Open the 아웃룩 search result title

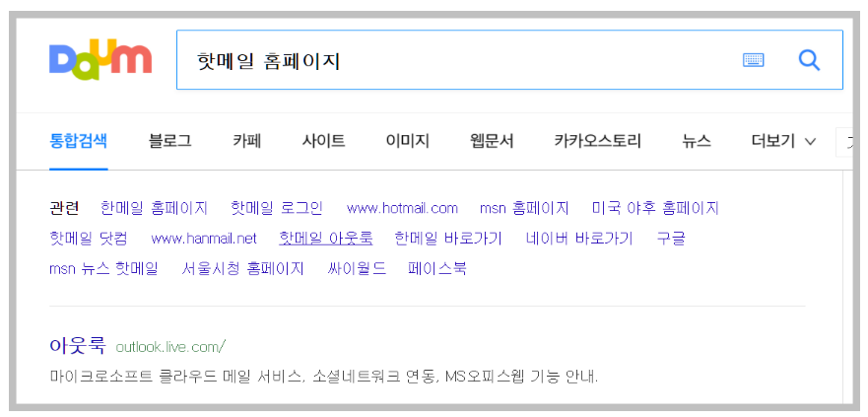[78, 346]
